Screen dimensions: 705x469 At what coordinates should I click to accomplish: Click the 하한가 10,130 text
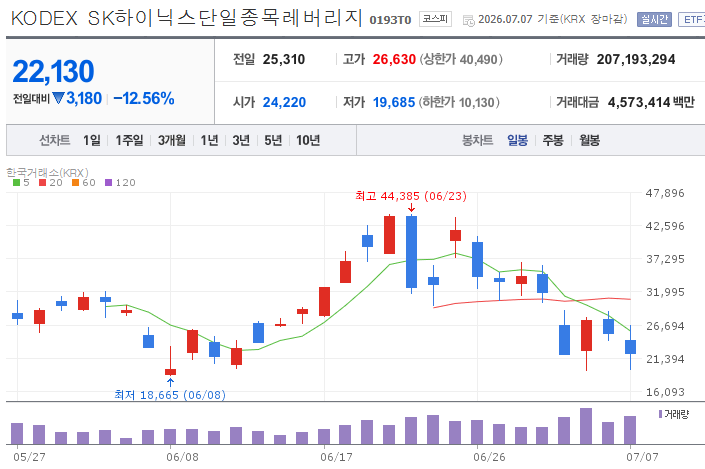pyautogui.click(x=459, y=103)
